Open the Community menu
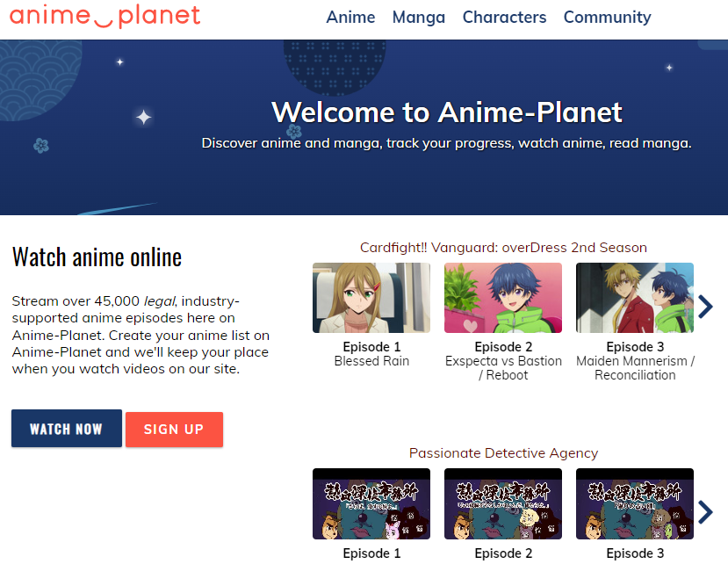 [x=607, y=18]
